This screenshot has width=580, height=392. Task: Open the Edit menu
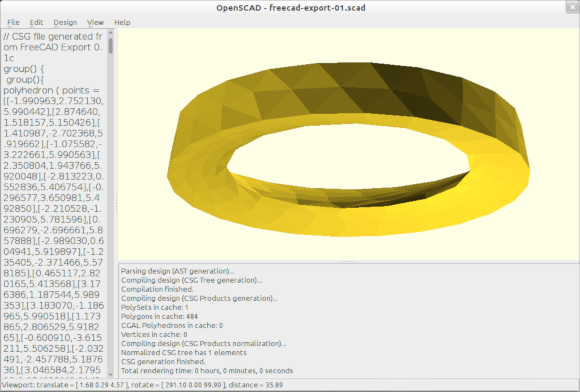pos(36,22)
